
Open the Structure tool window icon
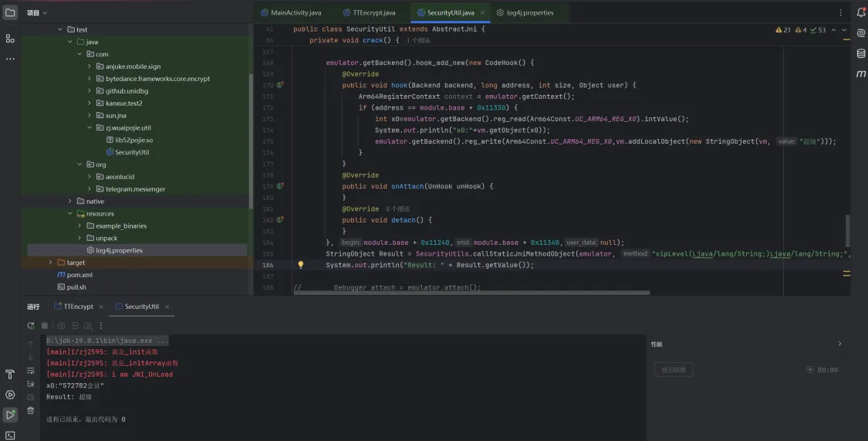tap(10, 38)
